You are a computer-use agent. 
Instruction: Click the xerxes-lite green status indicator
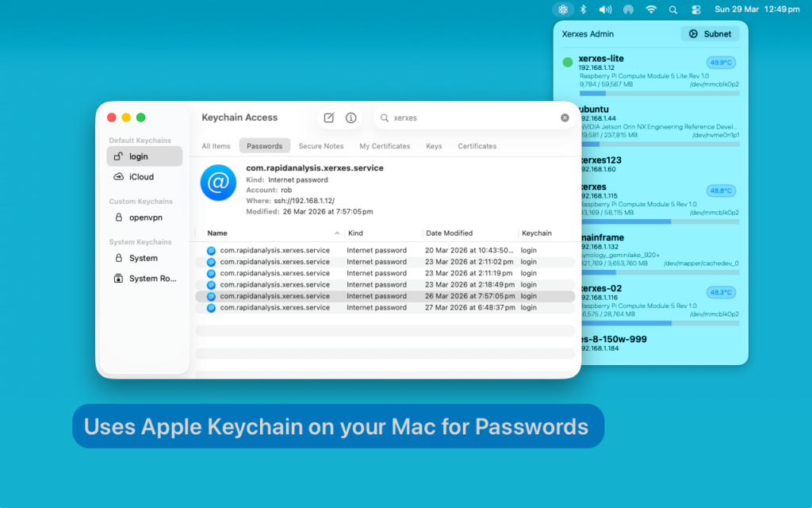tap(568, 62)
